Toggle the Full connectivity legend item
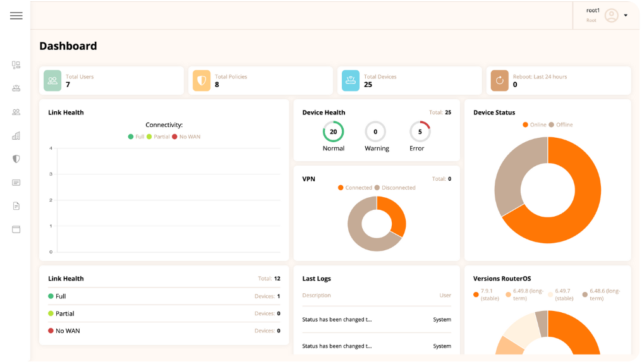This screenshot has height=364, width=642. (136, 136)
